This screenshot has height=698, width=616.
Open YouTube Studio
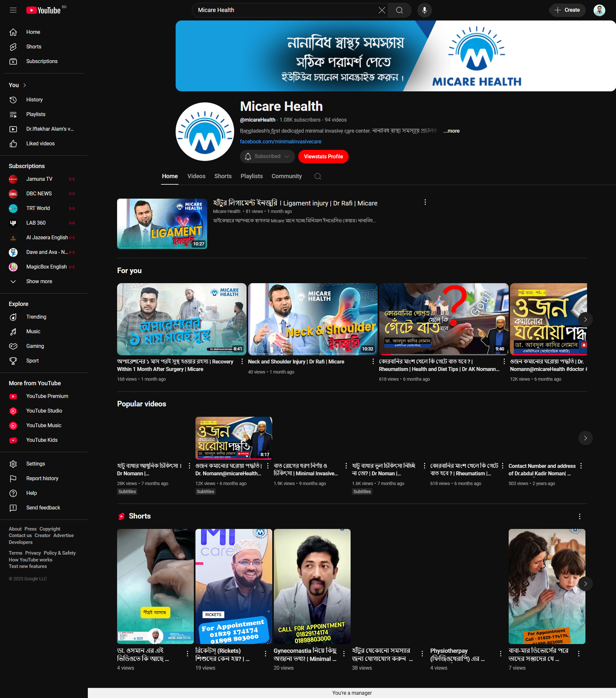[44, 411]
